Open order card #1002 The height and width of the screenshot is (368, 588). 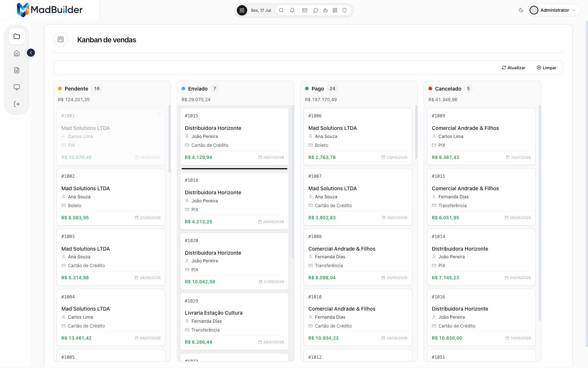point(111,197)
